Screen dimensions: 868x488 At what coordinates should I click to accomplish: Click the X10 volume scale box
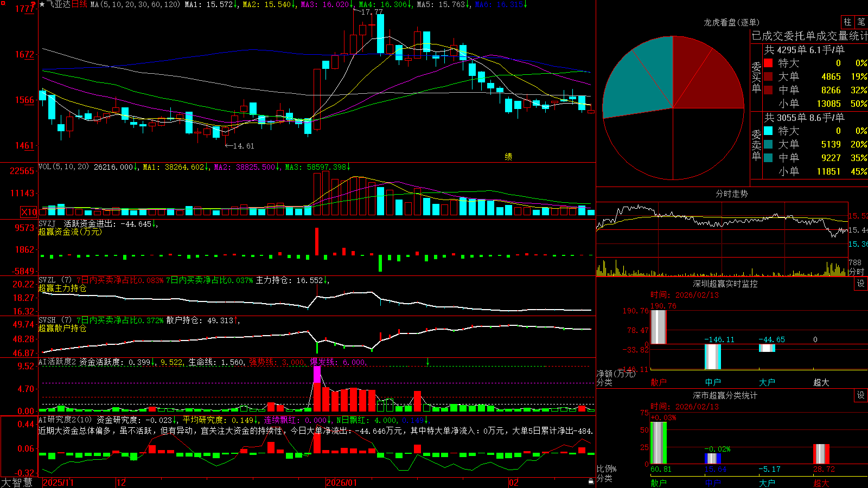coord(29,212)
